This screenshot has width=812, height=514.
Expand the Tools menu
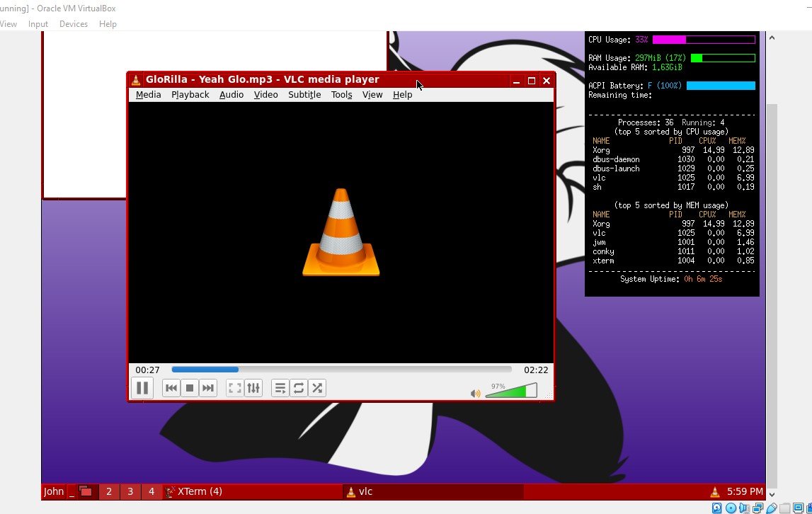[x=341, y=95]
